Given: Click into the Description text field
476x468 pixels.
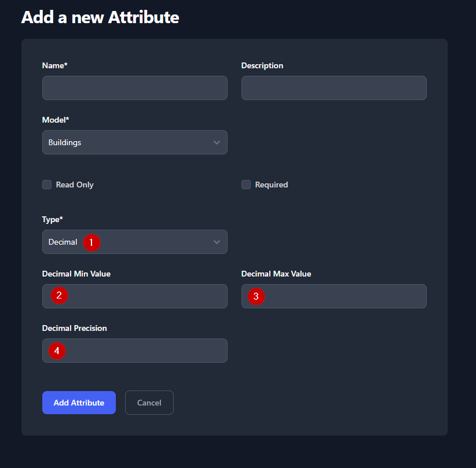Looking at the screenshot, I should click(x=334, y=88).
